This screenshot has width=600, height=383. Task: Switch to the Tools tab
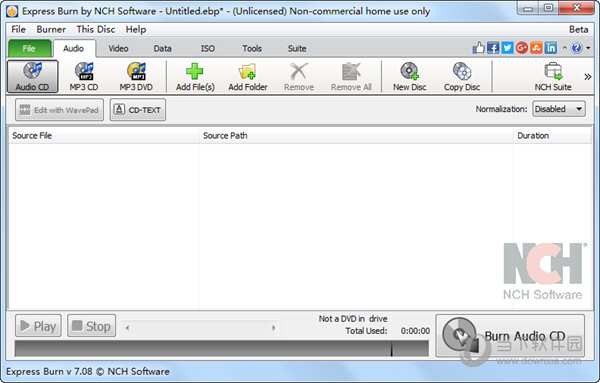point(252,49)
